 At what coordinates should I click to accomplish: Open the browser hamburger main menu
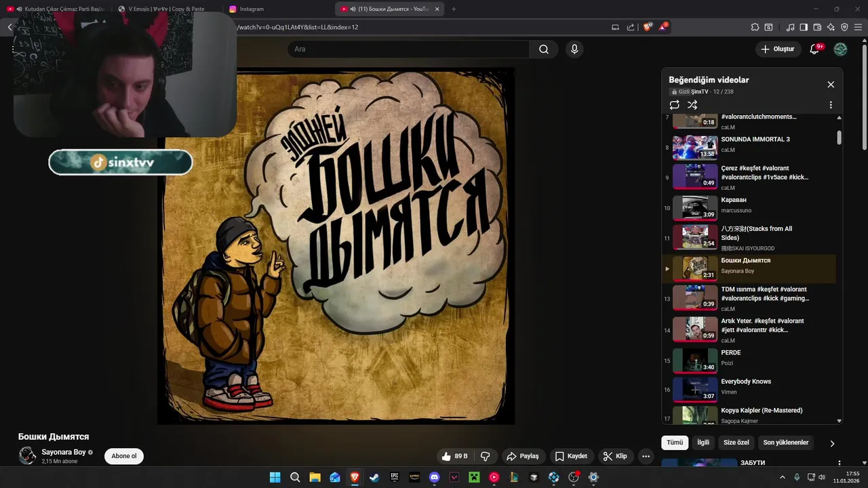coord(858,27)
